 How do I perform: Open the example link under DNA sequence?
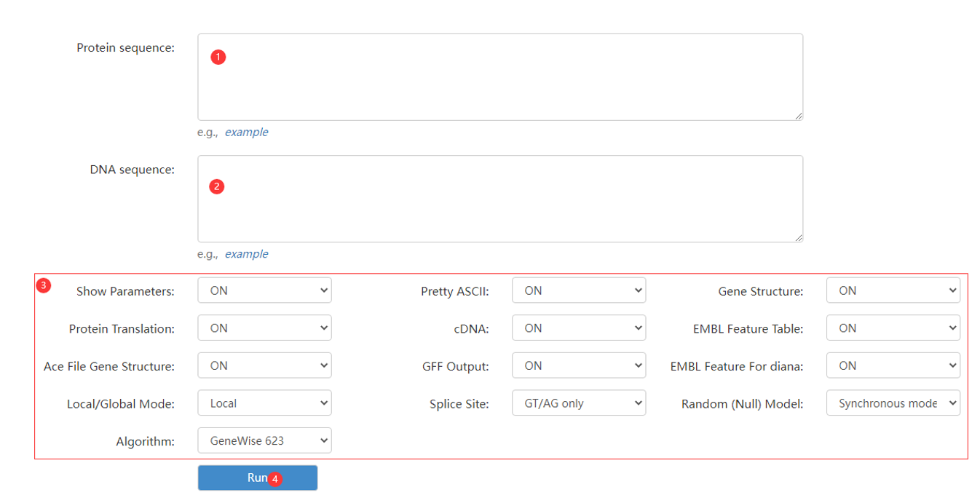(246, 254)
